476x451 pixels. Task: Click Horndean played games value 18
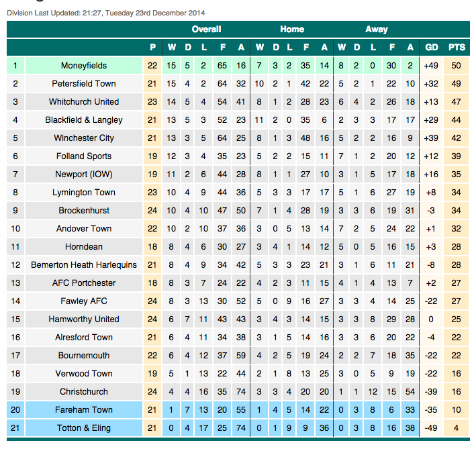152,247
